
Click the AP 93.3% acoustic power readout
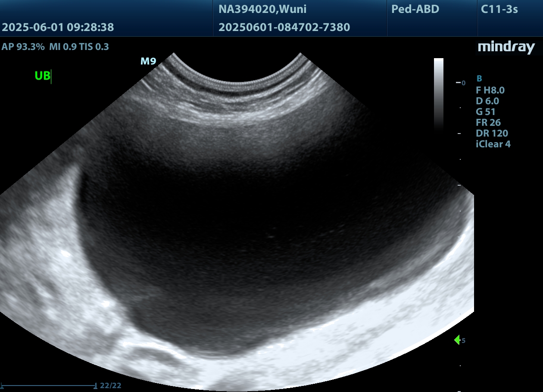click(23, 47)
